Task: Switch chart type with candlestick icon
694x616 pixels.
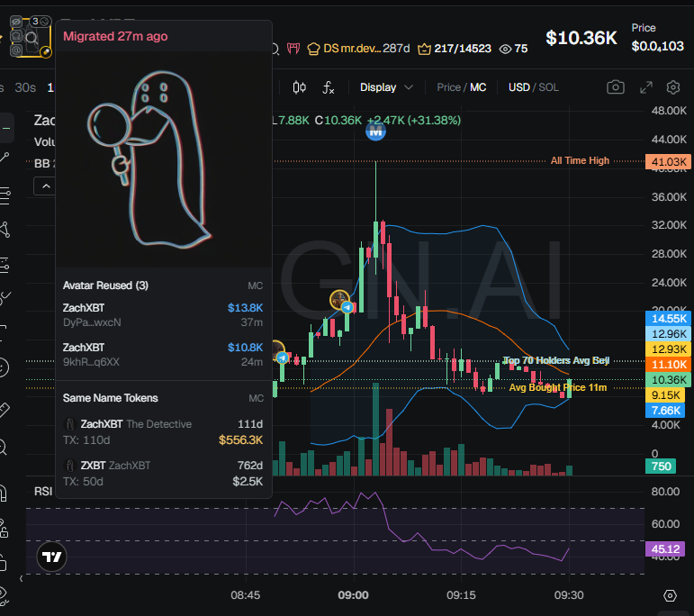Action: click(x=299, y=87)
